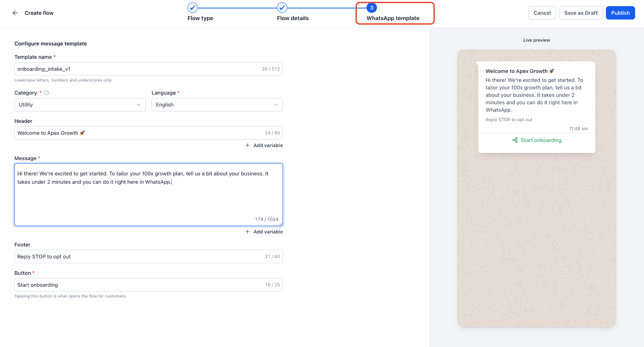Click the plus icon under Header field
Screen dimensions: 644x347
[248, 145]
